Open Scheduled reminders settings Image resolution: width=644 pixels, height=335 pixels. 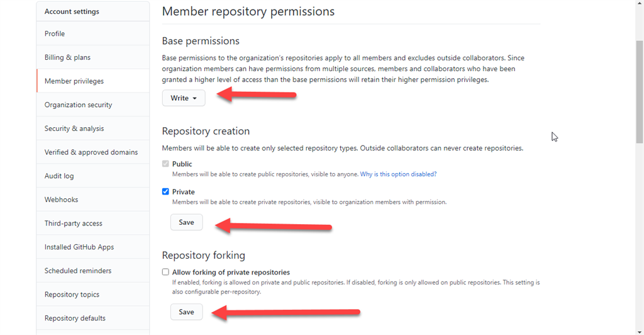78,271
